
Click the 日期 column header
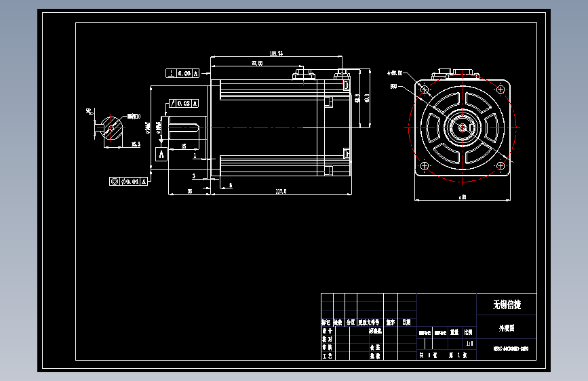click(x=406, y=322)
